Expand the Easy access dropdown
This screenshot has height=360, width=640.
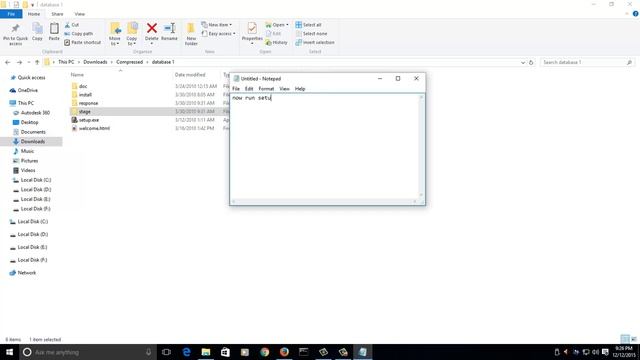pyautogui.click(x=218, y=33)
